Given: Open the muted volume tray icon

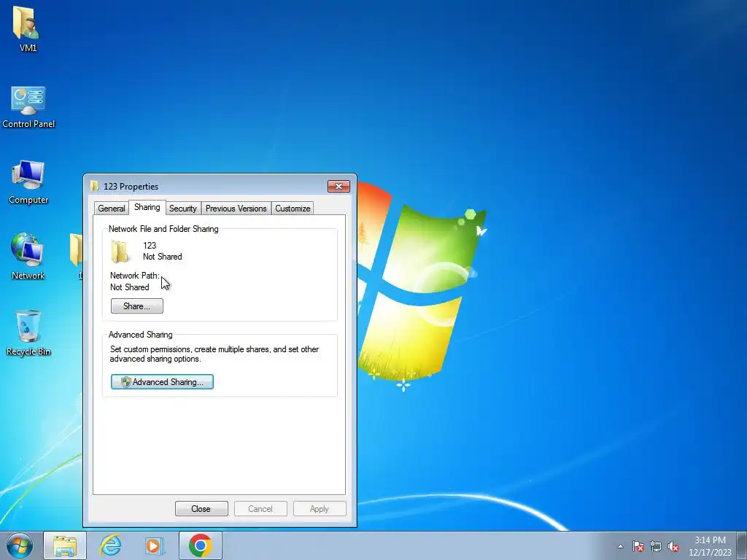Looking at the screenshot, I should 673,546.
